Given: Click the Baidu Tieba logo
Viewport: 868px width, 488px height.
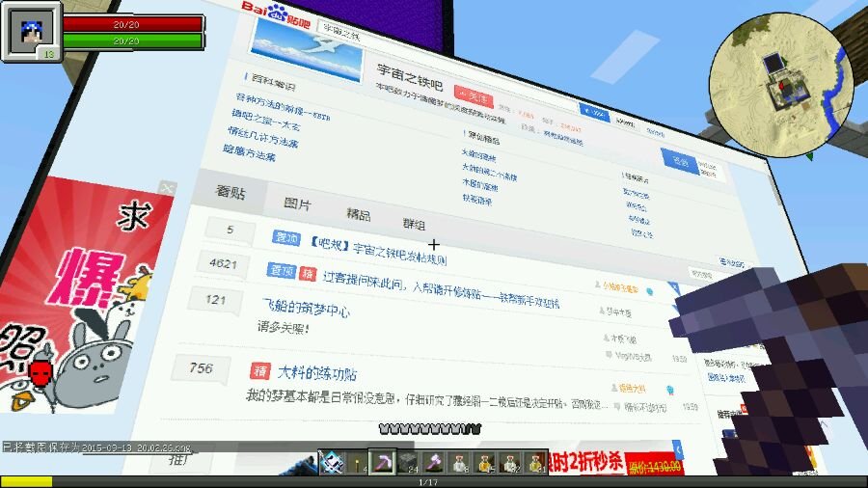Looking at the screenshot, I should pos(275,14).
